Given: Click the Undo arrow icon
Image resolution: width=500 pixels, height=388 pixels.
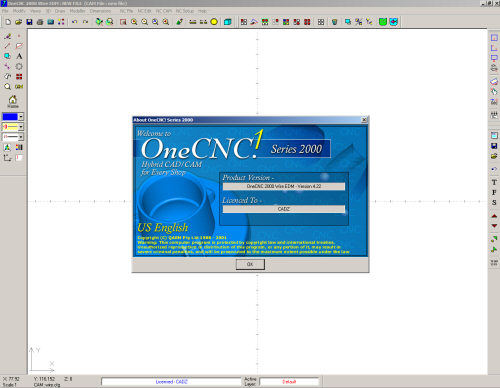Looking at the screenshot, I should [x=75, y=22].
